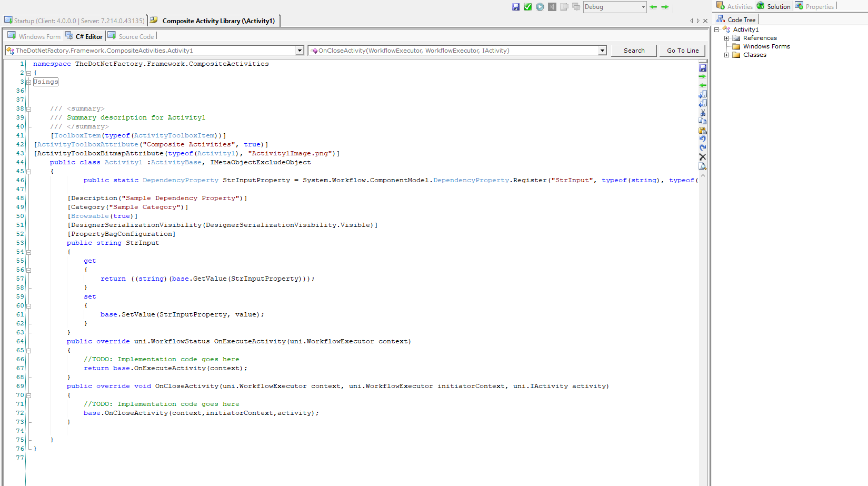This screenshot has height=486, width=868.
Task: Open the Activities panel tab
Action: coord(735,6)
